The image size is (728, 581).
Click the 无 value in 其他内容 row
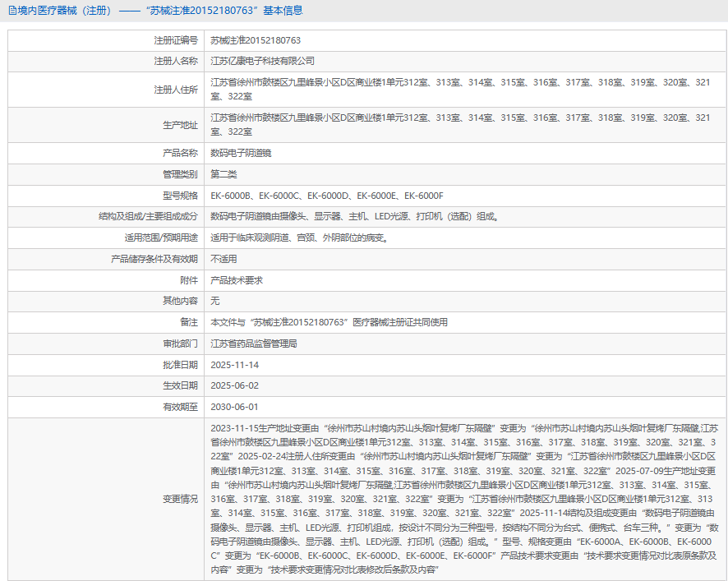[215, 301]
